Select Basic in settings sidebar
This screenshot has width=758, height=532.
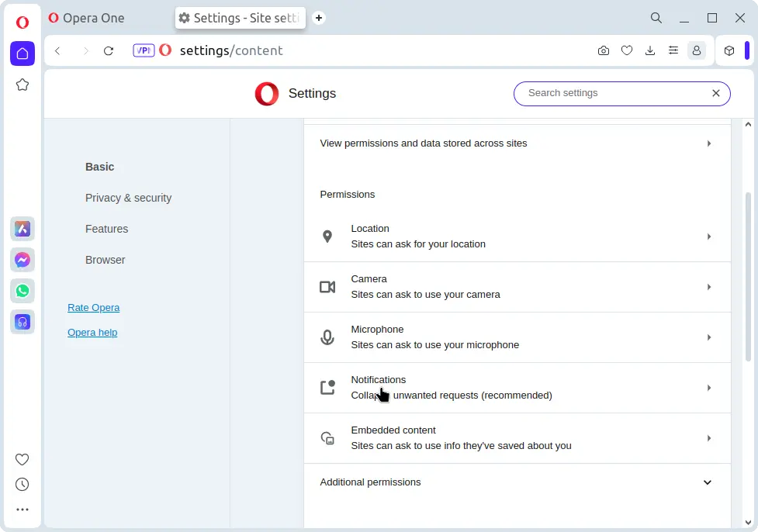(99, 167)
